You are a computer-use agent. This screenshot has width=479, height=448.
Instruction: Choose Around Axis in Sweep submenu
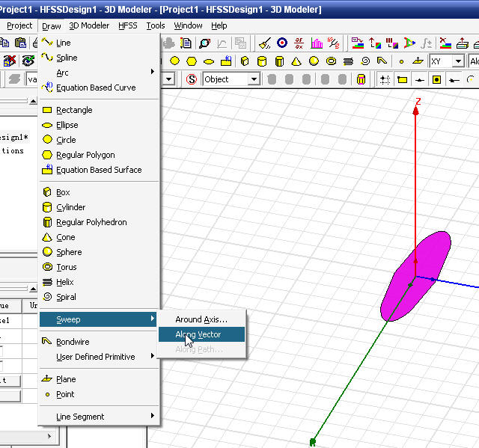click(x=201, y=319)
